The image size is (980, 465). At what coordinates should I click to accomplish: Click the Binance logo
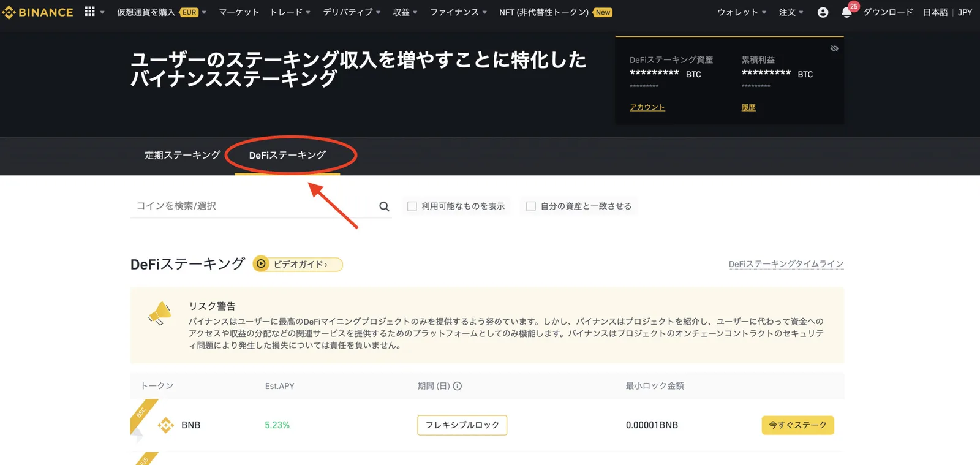[x=37, y=12]
